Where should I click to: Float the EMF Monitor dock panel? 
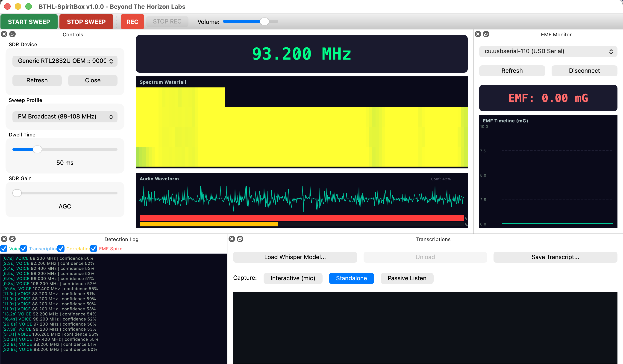point(486,34)
